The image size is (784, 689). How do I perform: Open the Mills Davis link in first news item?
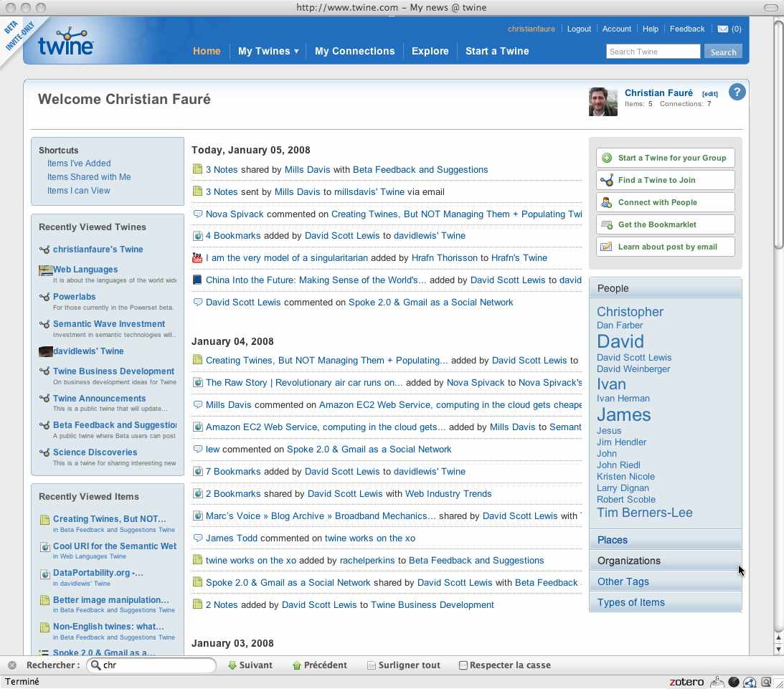point(307,169)
